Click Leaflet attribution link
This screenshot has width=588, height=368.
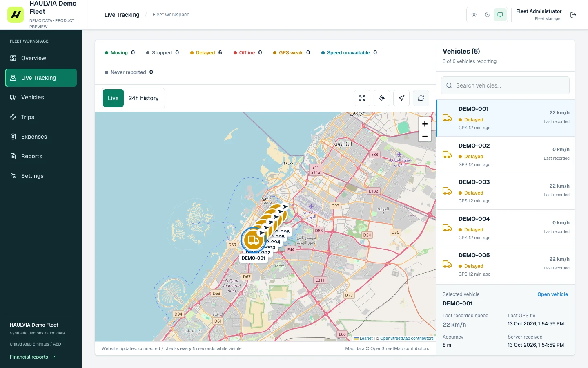tap(363, 339)
